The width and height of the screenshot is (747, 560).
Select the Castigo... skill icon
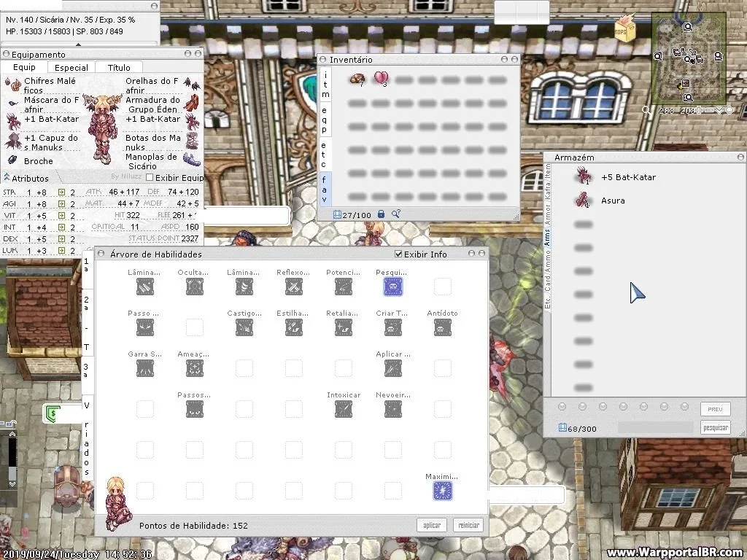click(x=244, y=327)
